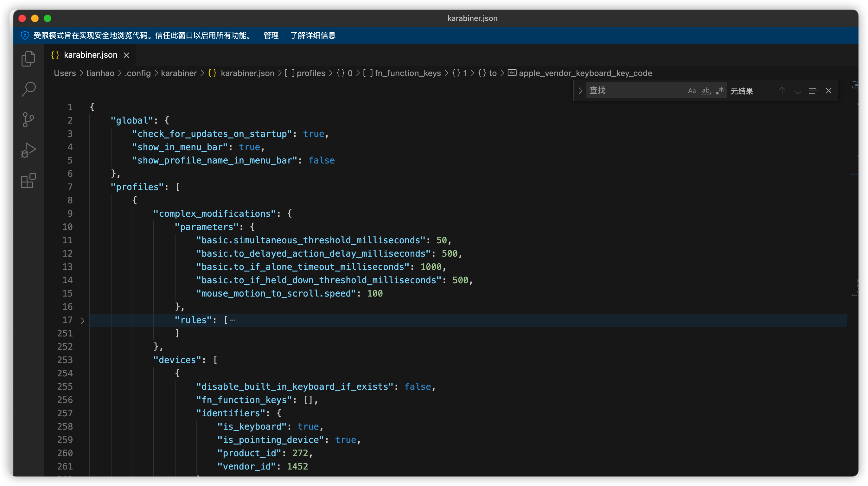The height and width of the screenshot is (486, 868).
Task: Click the "devices" key on line 253
Action: pyautogui.click(x=177, y=360)
